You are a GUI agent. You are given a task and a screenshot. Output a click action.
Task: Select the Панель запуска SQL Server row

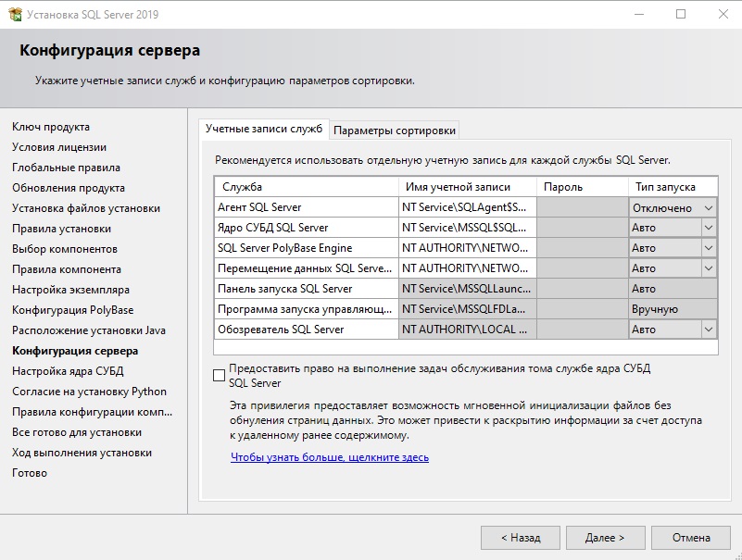(x=307, y=289)
